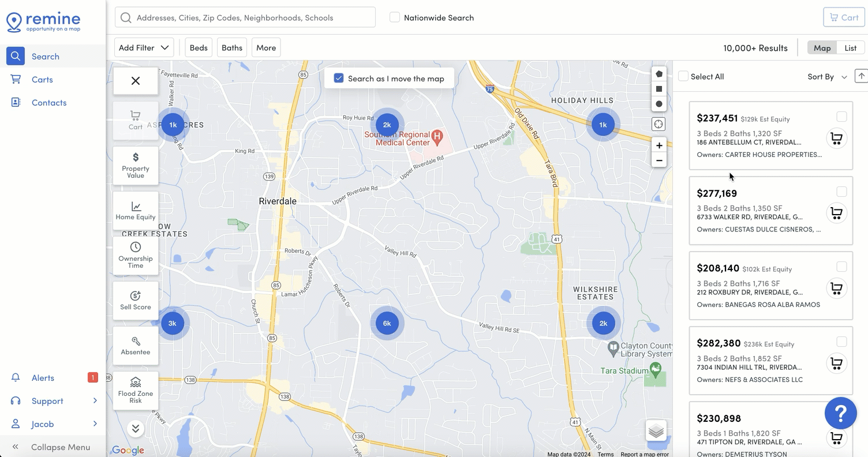Image resolution: width=868 pixels, height=457 pixels.
Task: Click the Terms link on map
Action: [605, 454]
